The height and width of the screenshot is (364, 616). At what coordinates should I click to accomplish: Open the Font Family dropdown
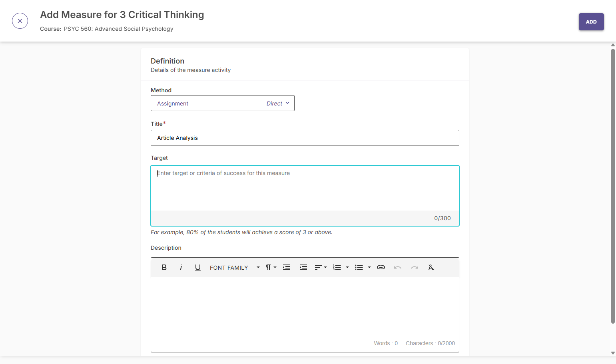pyautogui.click(x=235, y=267)
